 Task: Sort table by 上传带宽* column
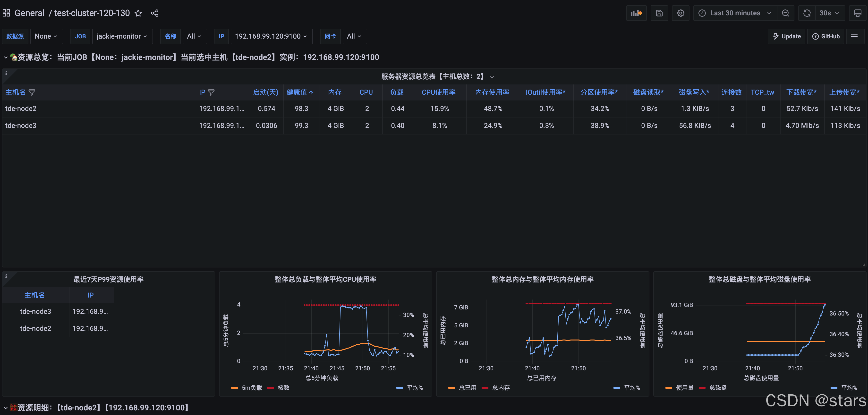(844, 92)
